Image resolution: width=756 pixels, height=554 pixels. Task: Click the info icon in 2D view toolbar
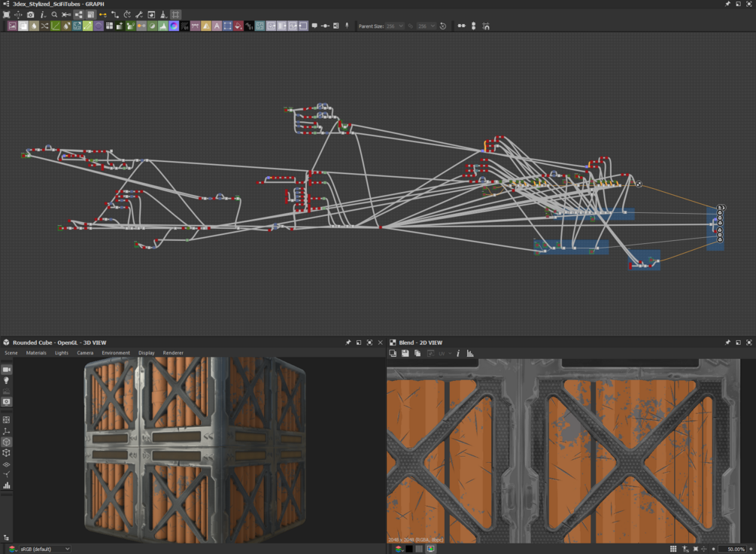pyautogui.click(x=458, y=353)
